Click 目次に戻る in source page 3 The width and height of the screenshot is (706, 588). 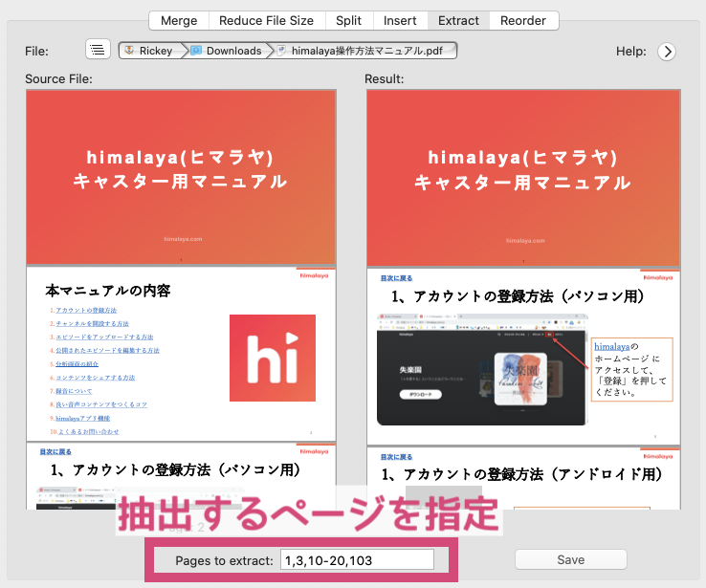(x=55, y=451)
